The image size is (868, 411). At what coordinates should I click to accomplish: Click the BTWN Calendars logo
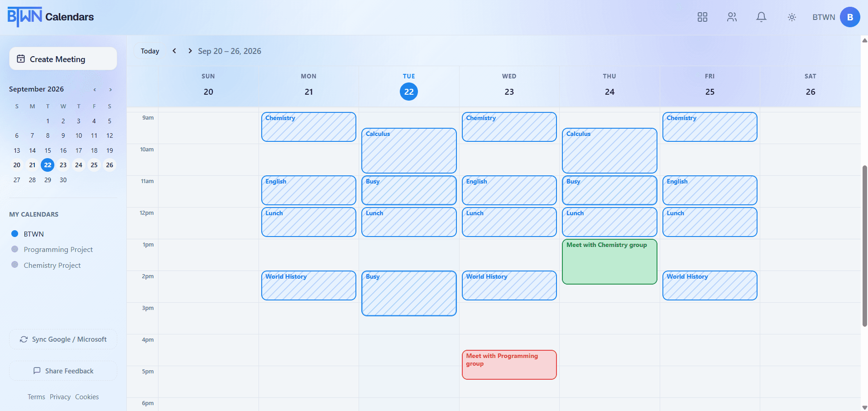[x=51, y=17]
